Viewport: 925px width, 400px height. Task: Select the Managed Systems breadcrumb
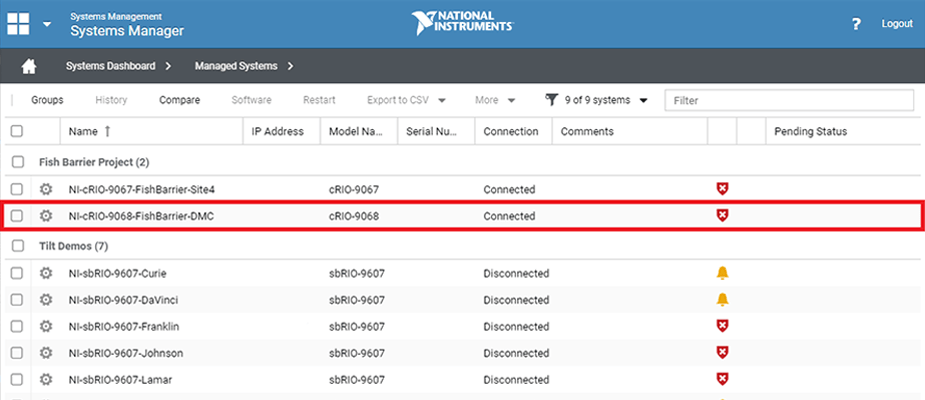(x=236, y=66)
